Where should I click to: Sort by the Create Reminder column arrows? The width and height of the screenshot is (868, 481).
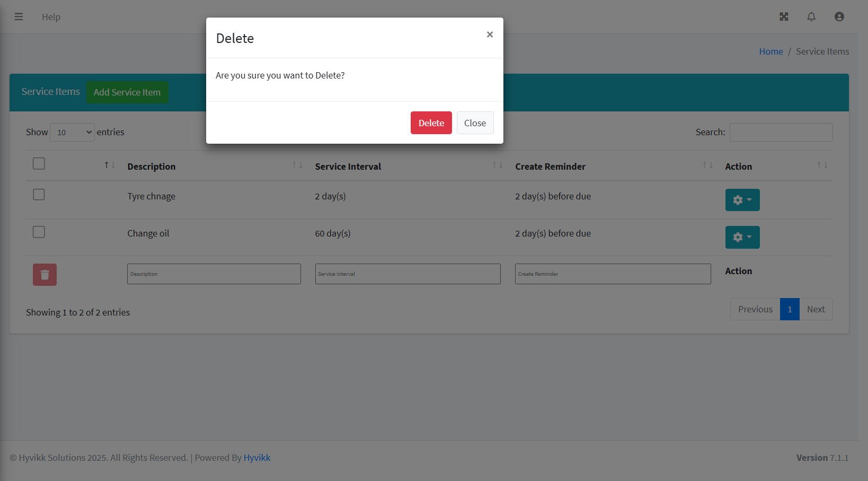tap(707, 165)
